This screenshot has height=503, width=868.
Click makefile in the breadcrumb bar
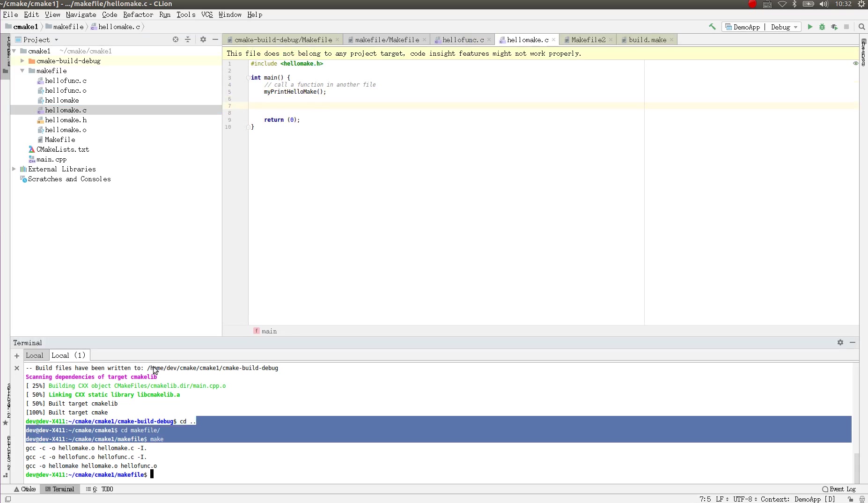[64, 27]
